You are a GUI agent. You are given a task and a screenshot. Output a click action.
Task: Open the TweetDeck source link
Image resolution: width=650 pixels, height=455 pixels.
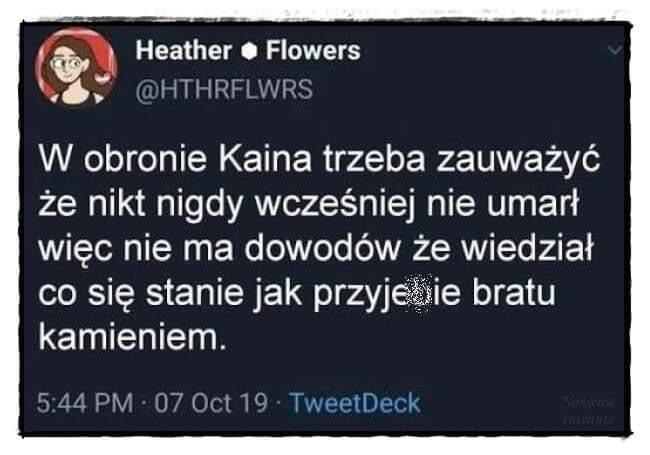[x=355, y=403]
